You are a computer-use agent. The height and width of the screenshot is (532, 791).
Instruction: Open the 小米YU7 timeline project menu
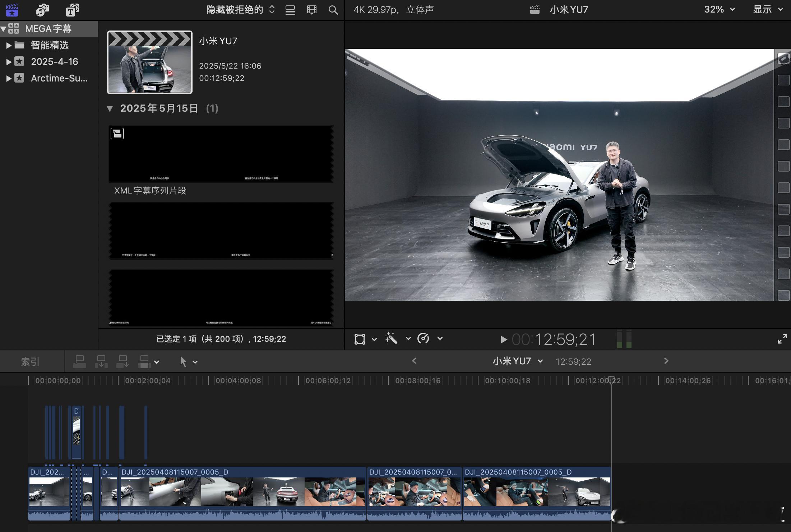(x=518, y=361)
